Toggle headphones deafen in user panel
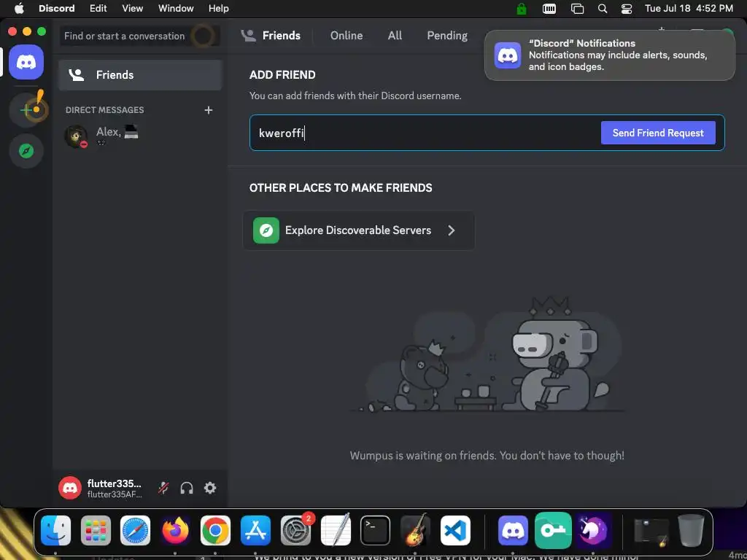The image size is (747, 560). click(x=187, y=488)
